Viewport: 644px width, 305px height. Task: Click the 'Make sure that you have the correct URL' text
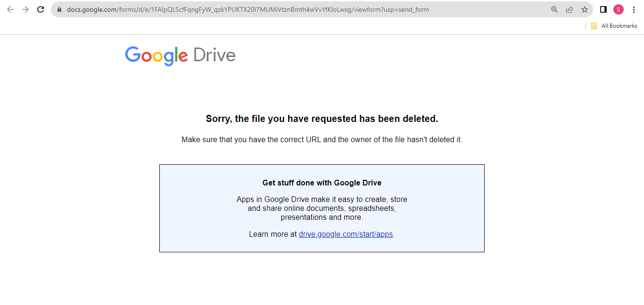point(322,139)
